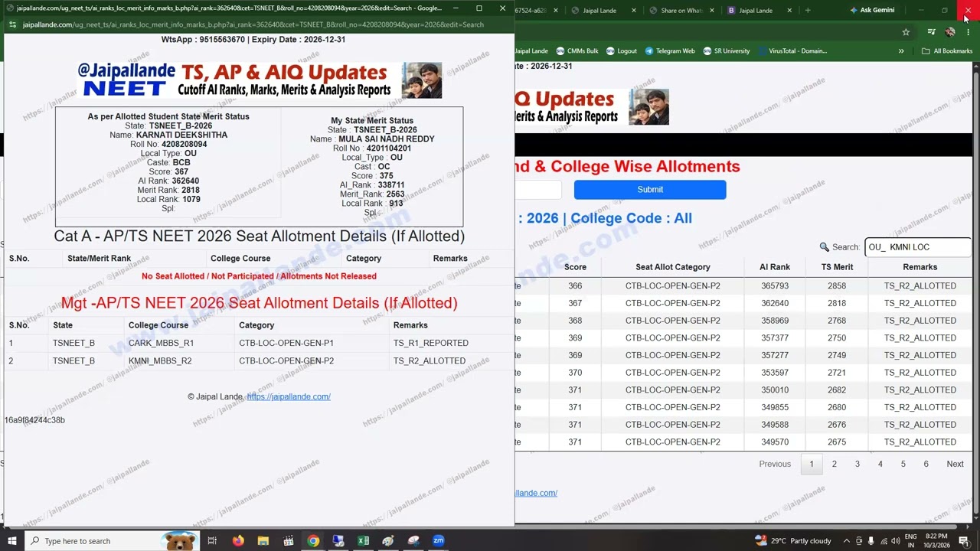Go to page 2 of allotments table
The height and width of the screenshot is (551, 980).
click(x=835, y=464)
